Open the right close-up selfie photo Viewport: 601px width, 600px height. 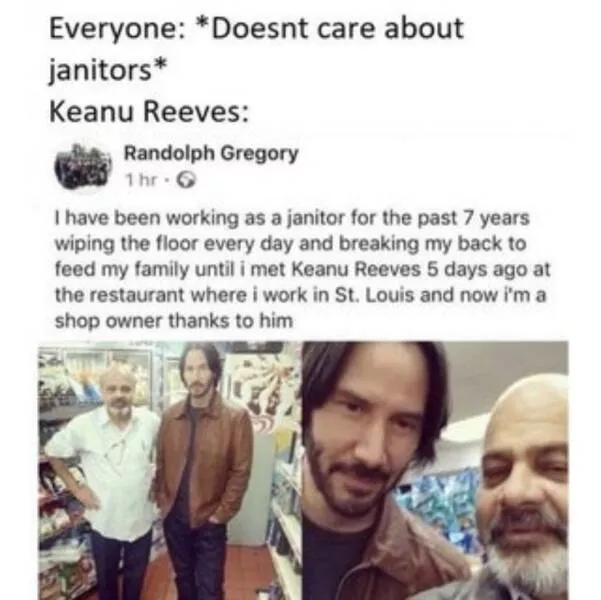click(435, 470)
